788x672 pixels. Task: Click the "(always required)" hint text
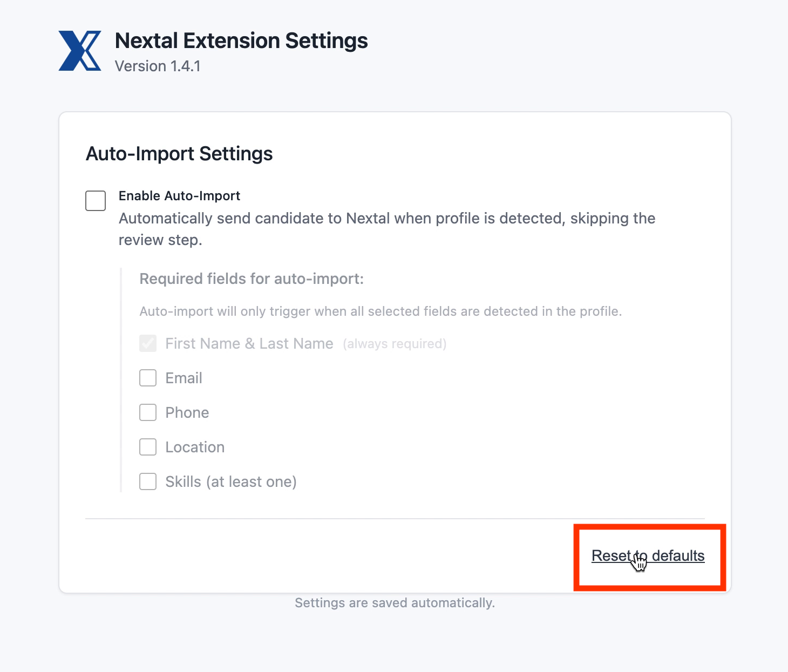[395, 344]
